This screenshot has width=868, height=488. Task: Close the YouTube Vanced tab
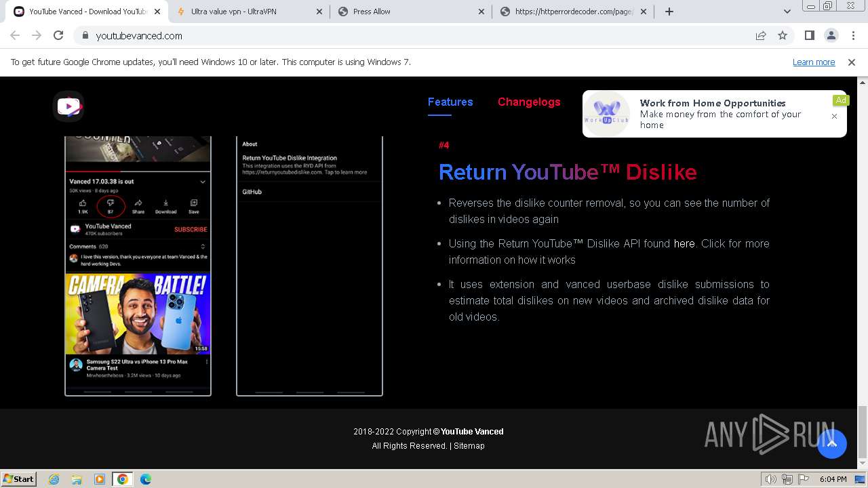[x=157, y=12]
